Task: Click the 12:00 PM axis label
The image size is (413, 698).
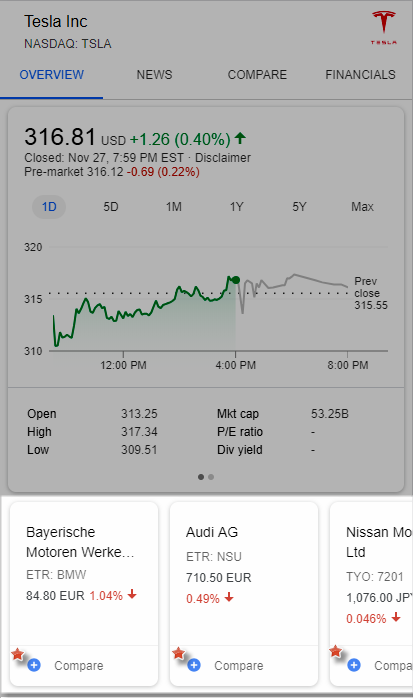Action: [123, 365]
